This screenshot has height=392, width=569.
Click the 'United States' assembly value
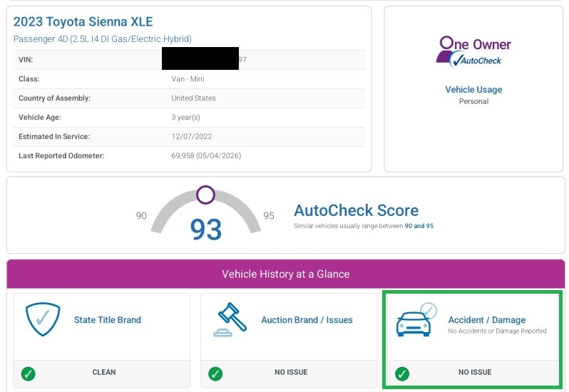click(x=193, y=98)
